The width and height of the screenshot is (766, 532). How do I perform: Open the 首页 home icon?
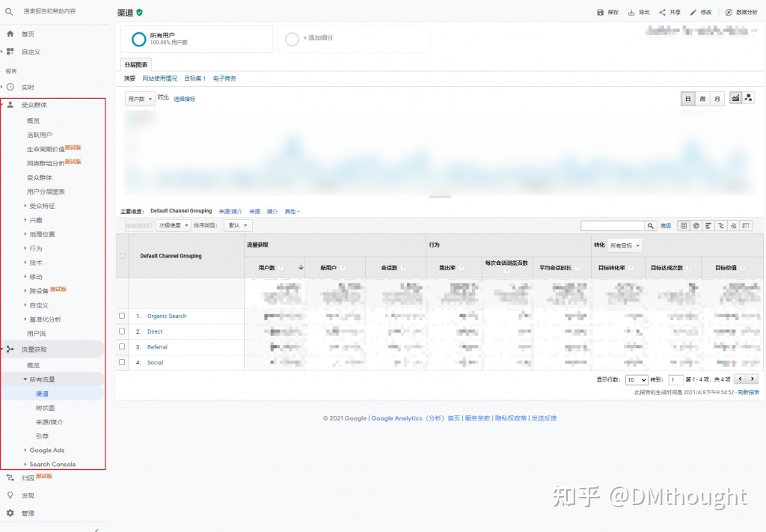tap(10, 34)
